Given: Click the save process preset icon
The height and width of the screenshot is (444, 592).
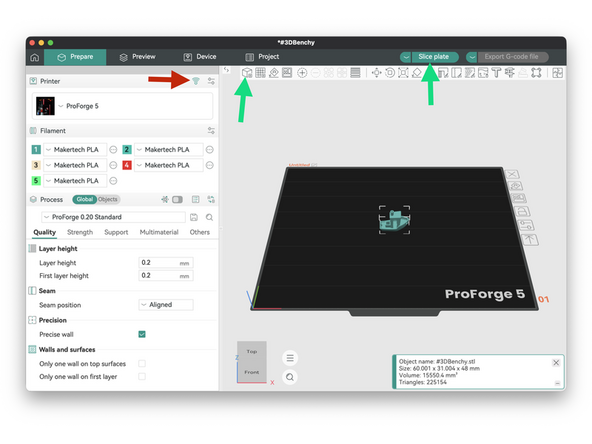Looking at the screenshot, I should tap(194, 217).
